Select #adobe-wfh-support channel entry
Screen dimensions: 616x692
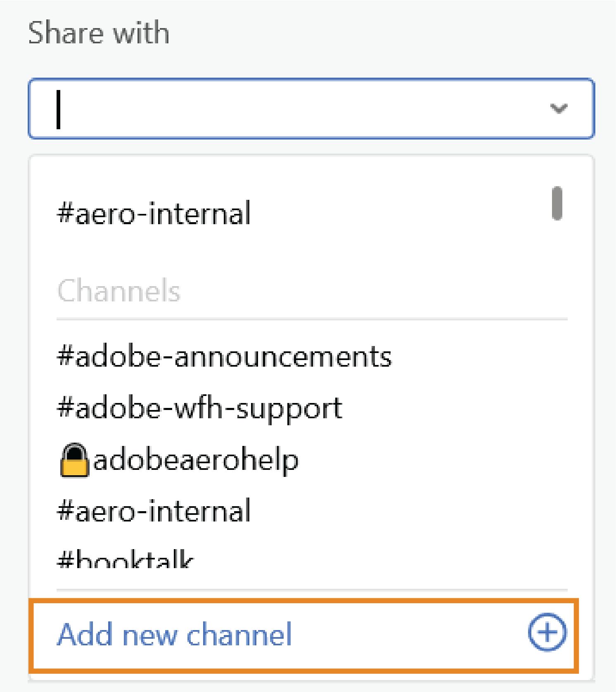199,407
